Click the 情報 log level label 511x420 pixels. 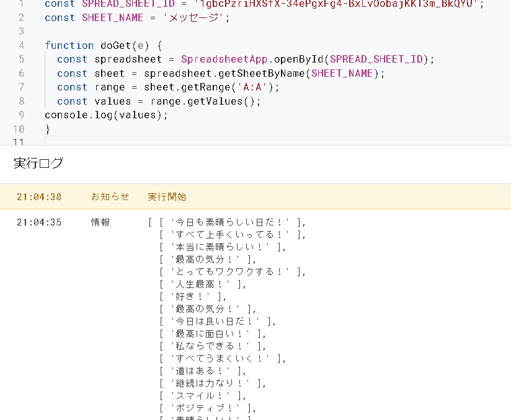100,222
